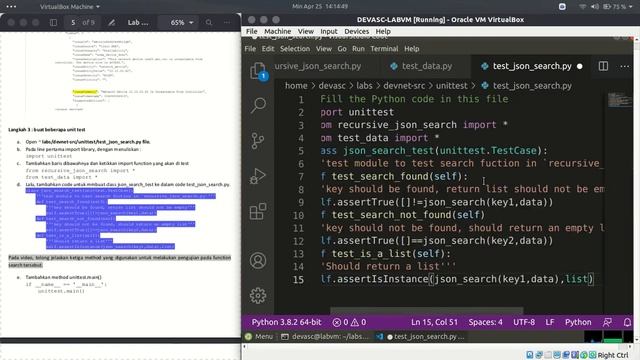Click the 'unittest' breadcrumb segment
Viewport: 640px width, 360px height.
[451, 86]
